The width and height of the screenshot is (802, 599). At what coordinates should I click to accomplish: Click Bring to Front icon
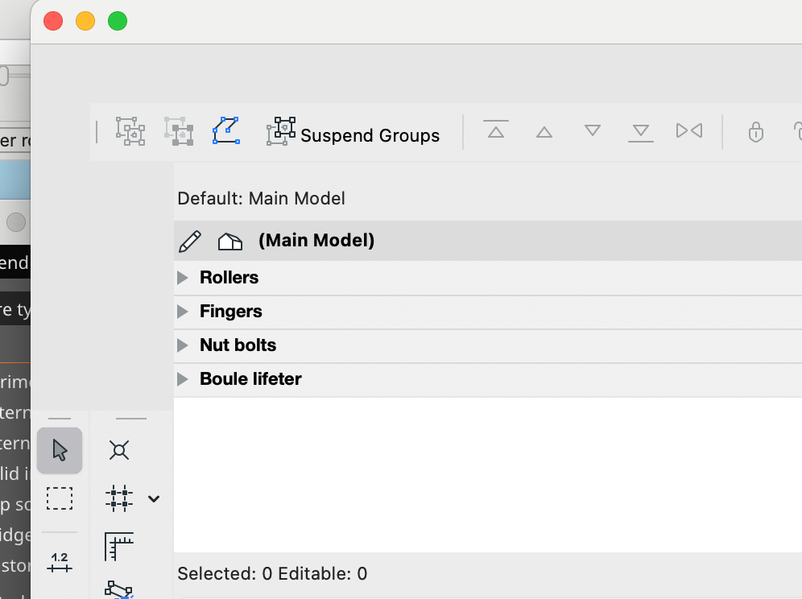[496, 131]
